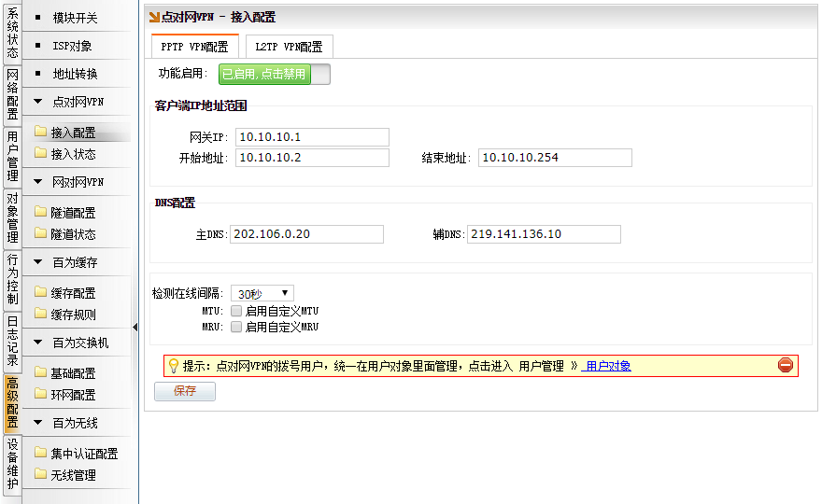This screenshot has height=504, width=822.
Task: Click the folder icon beside 缓存规则
Action: pyautogui.click(x=40, y=315)
